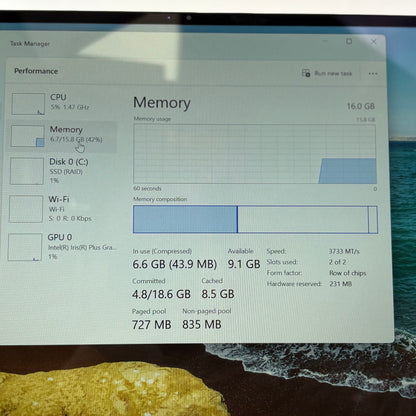Click the 8.5 GB cached value
The height and width of the screenshot is (416, 416).
point(218,294)
